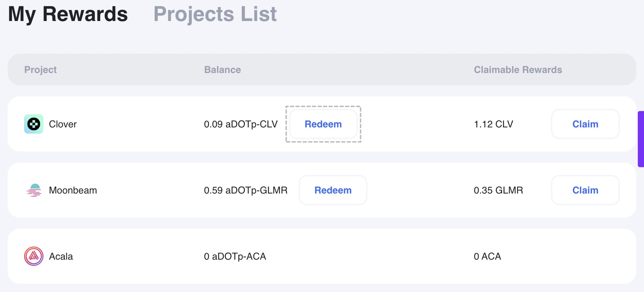Claim the 1.12 CLV rewards
Image resolution: width=644 pixels, height=292 pixels.
pyautogui.click(x=585, y=124)
